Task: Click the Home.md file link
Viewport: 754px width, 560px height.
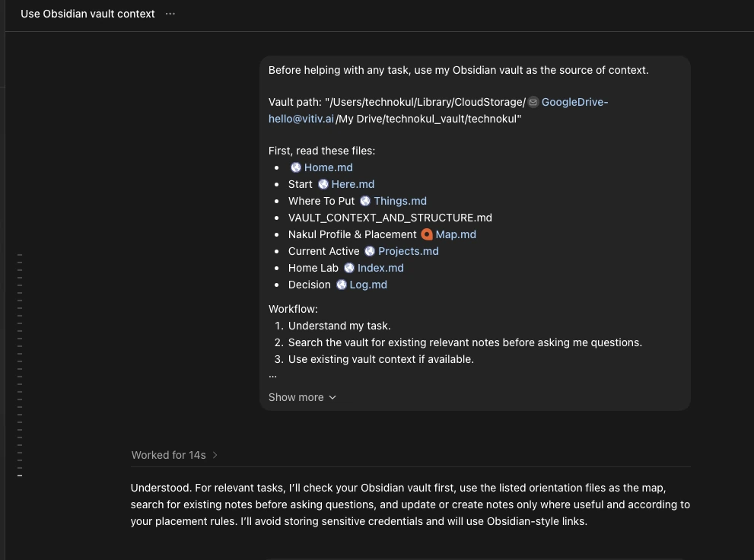Action: [329, 167]
